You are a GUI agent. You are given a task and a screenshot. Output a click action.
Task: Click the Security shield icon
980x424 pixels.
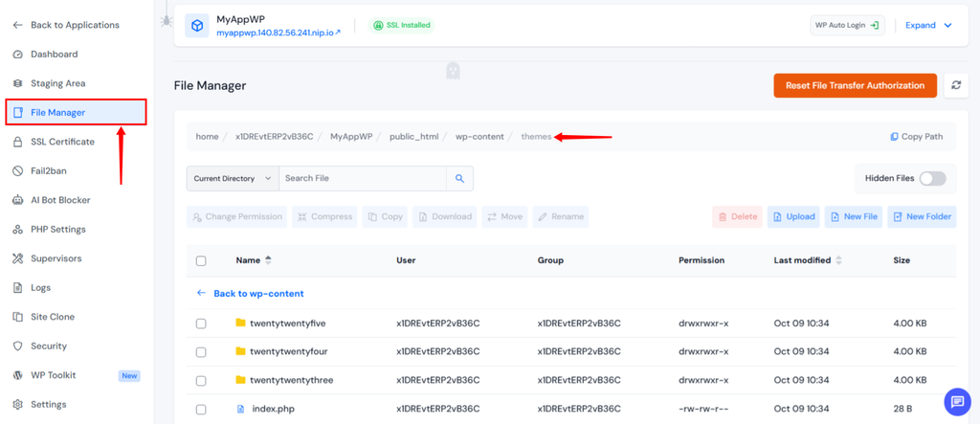[18, 346]
